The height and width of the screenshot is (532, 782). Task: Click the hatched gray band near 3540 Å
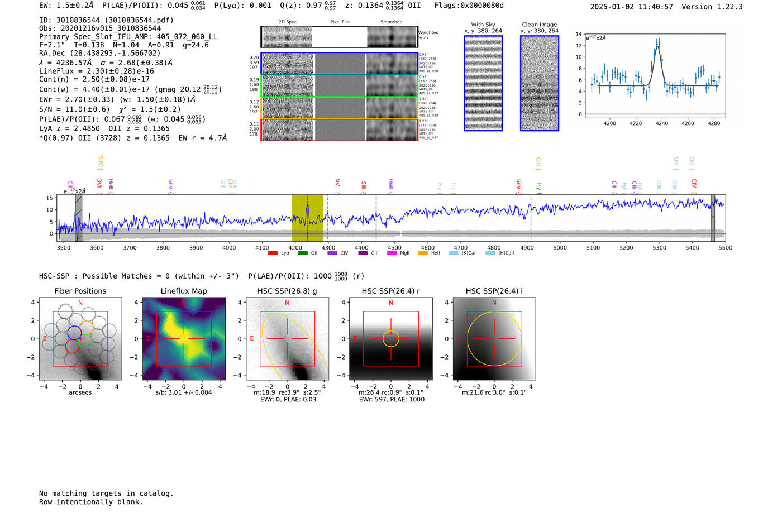coord(79,218)
